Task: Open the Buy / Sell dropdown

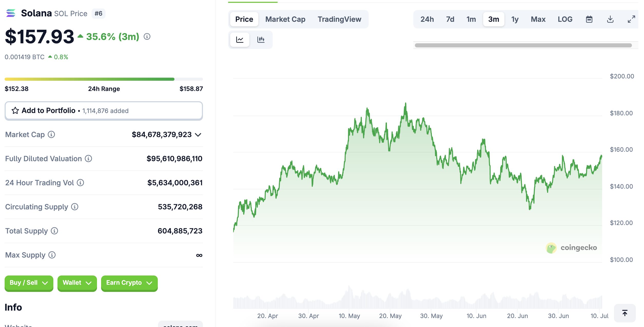Action: [x=29, y=283]
